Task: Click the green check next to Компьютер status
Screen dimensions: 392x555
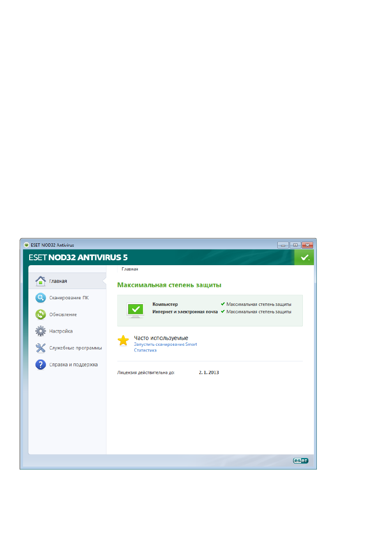Action: [223, 304]
